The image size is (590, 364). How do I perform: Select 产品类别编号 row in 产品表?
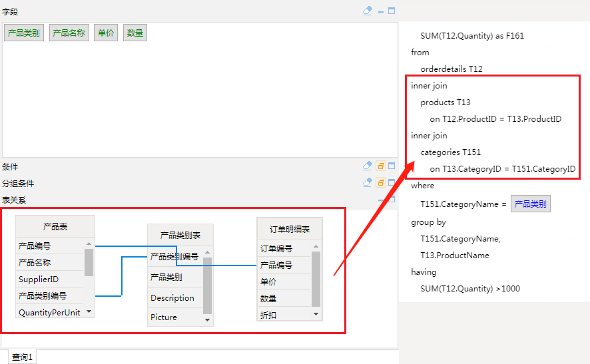tap(50, 296)
